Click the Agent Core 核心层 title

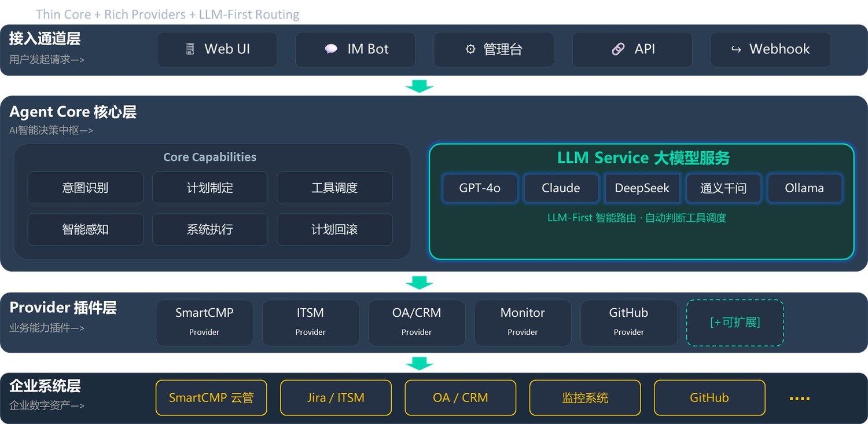tap(73, 112)
